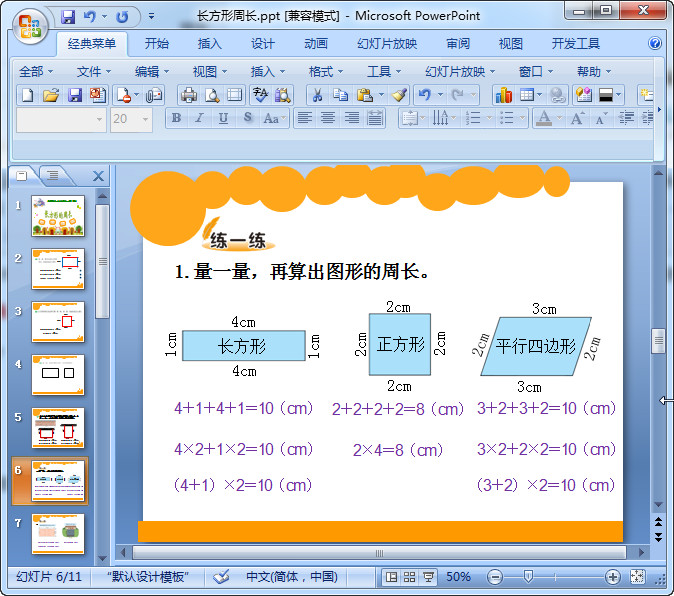This screenshot has width=674, height=596.
Task: Expand the numbering list dropdown
Action: tap(489, 118)
